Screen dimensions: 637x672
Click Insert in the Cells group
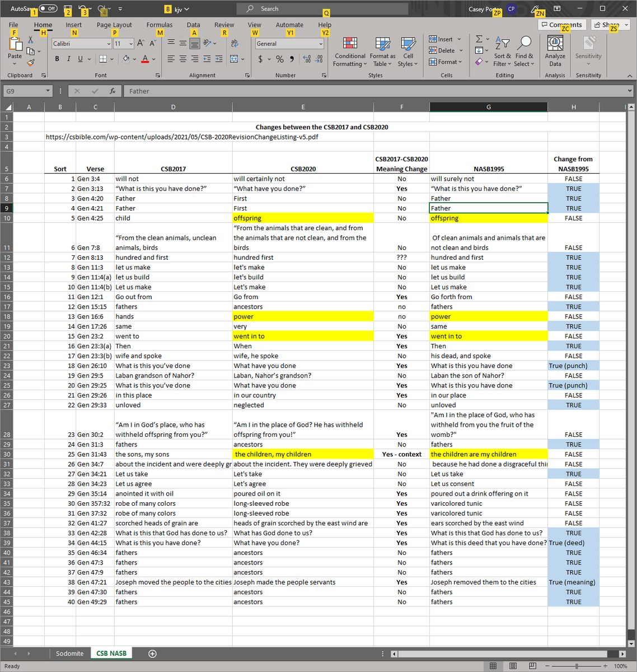pos(445,39)
